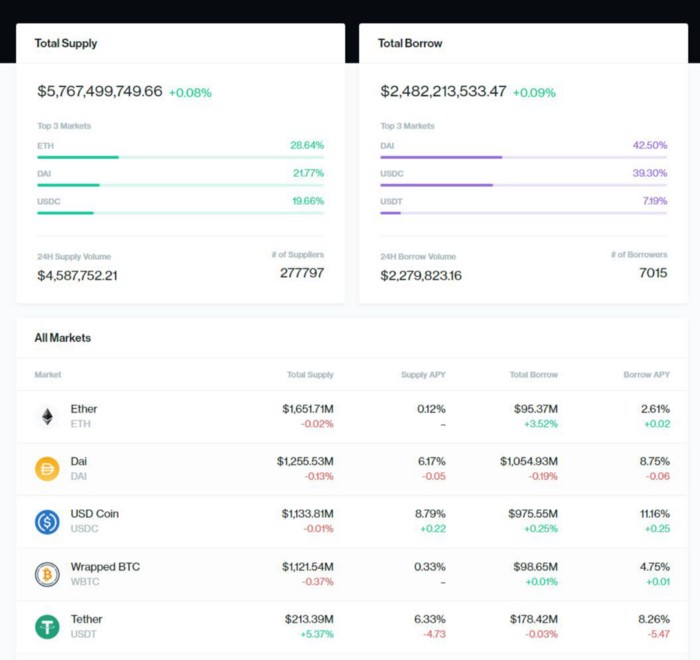The height and width of the screenshot is (660, 700).
Task: Click the blue USD Coin icon
Action: pos(47,522)
